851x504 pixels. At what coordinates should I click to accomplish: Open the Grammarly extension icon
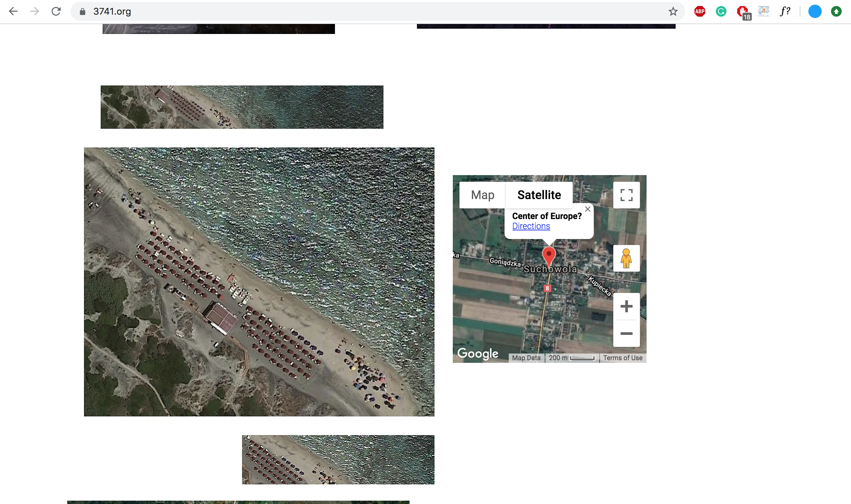[x=720, y=12]
